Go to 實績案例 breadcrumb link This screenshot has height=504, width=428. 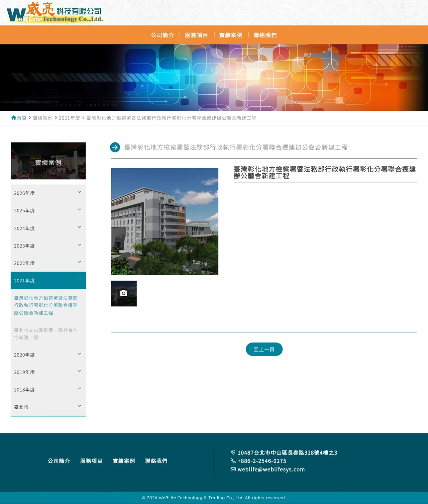click(x=43, y=118)
